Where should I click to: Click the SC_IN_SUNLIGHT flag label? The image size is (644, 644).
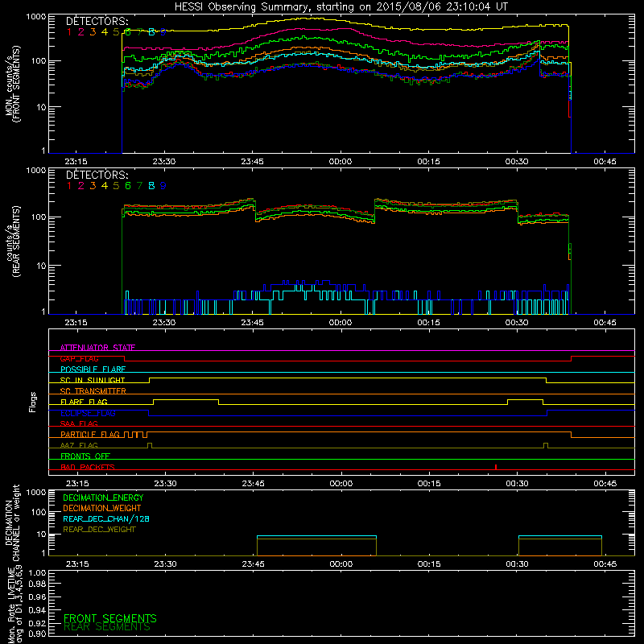(93, 380)
